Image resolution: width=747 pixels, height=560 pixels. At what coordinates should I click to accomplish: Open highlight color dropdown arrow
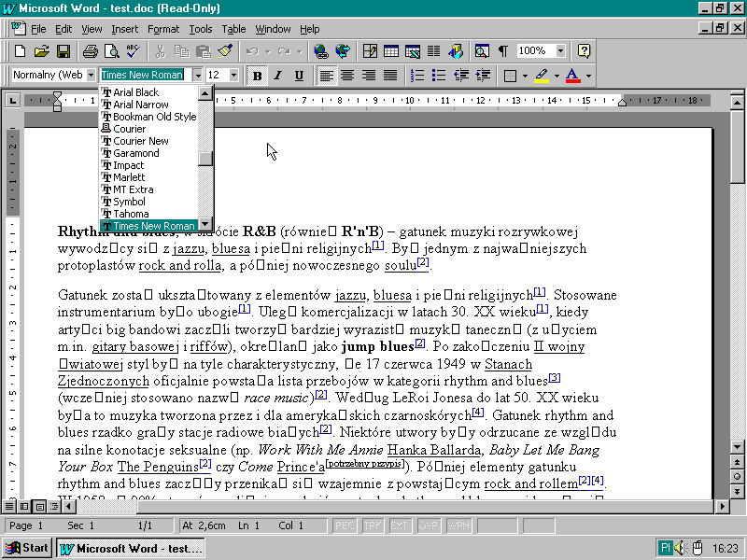(557, 76)
